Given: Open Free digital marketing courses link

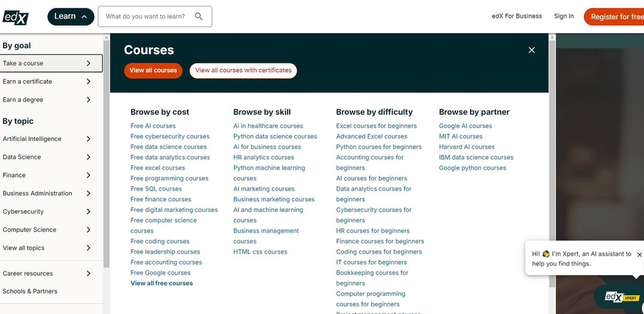Looking at the screenshot, I should [174, 210].
